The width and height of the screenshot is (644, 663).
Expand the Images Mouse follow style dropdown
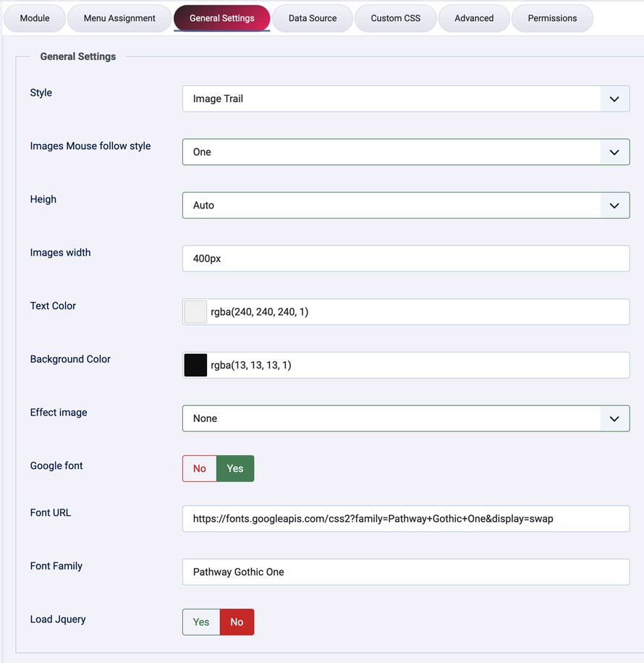(x=614, y=152)
